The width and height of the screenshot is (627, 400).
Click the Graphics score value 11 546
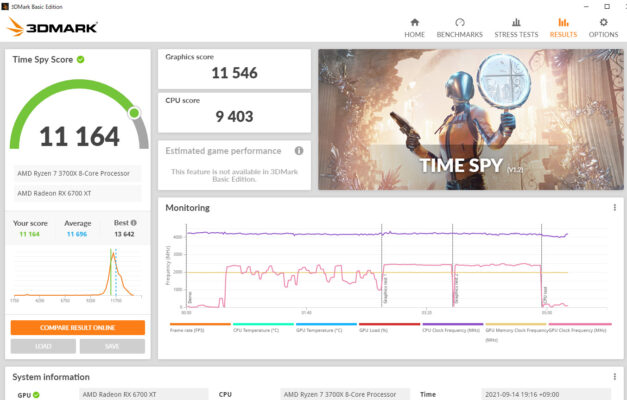(234, 73)
